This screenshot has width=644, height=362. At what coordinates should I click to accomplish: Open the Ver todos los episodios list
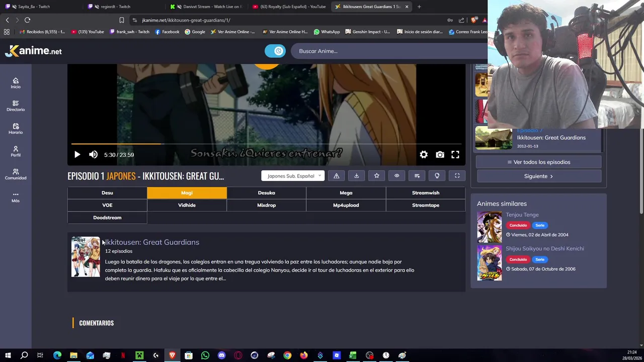538,162
